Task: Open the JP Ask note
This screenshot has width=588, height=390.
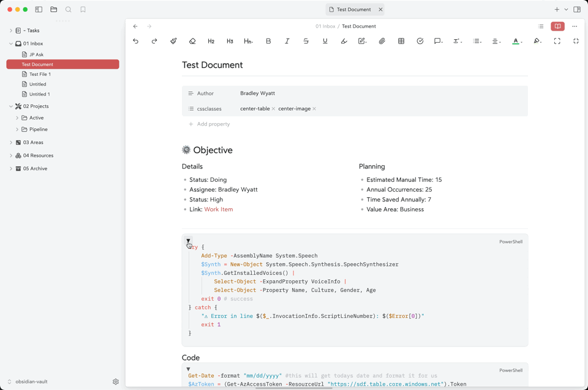Action: [x=36, y=54]
